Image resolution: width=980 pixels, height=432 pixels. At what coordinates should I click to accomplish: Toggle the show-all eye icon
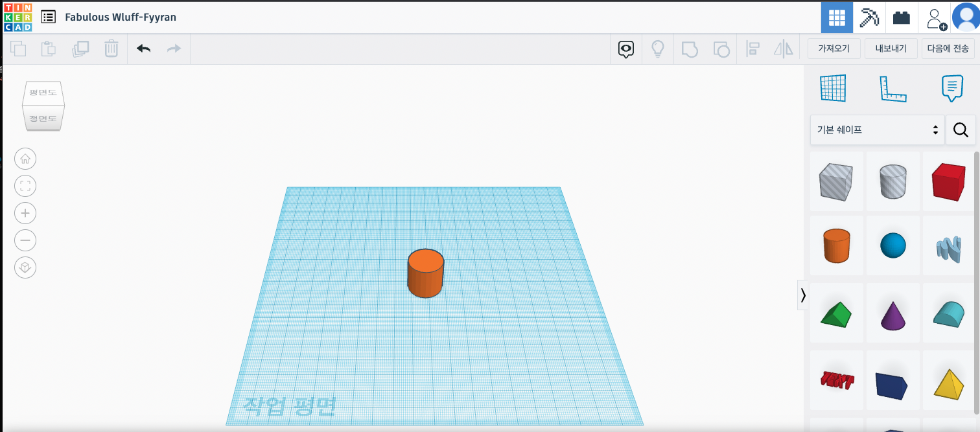pyautogui.click(x=625, y=49)
